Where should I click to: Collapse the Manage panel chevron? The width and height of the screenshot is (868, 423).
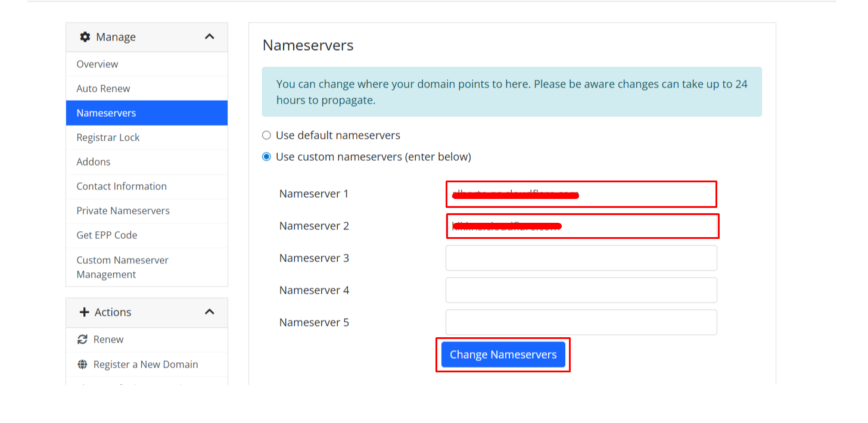pos(209,37)
